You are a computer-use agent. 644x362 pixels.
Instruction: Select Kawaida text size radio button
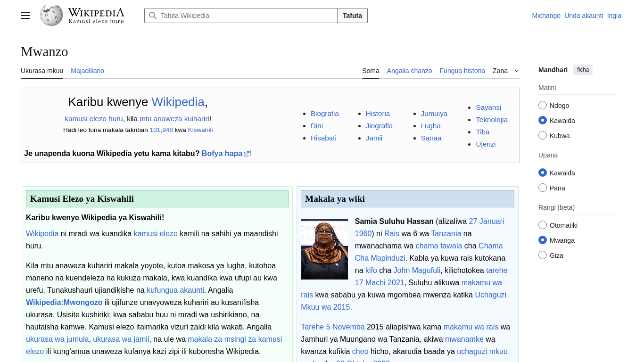click(x=543, y=120)
